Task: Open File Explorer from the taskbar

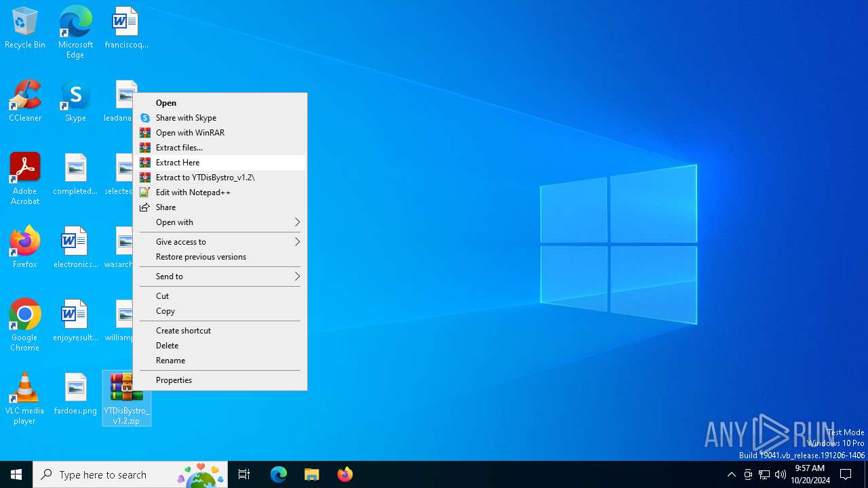Action: [x=311, y=474]
